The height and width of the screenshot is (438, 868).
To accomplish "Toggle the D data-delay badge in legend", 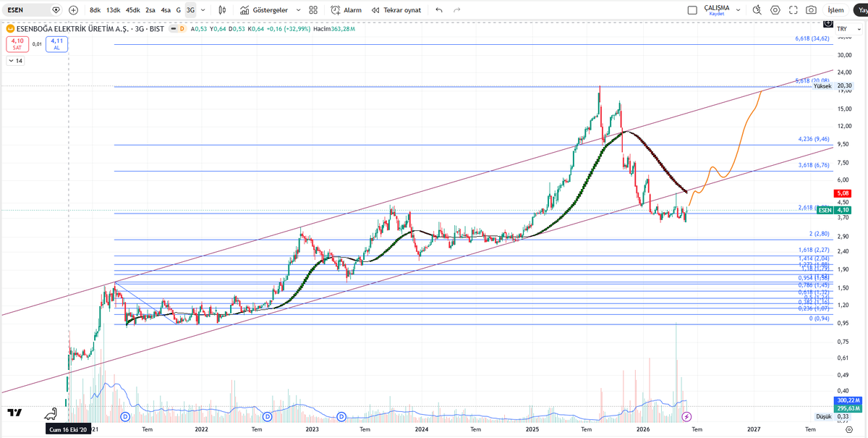I will coord(182,29).
